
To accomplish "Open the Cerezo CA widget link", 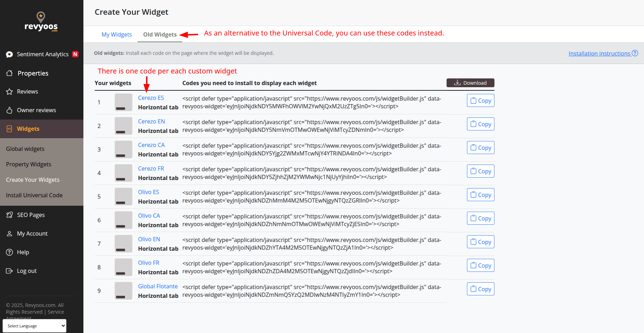I will 151,145.
